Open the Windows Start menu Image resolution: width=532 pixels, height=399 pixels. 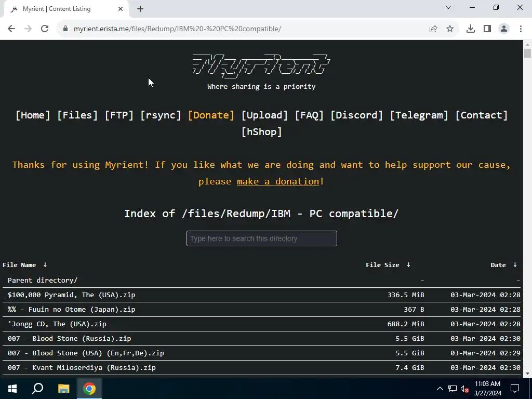coord(12,389)
